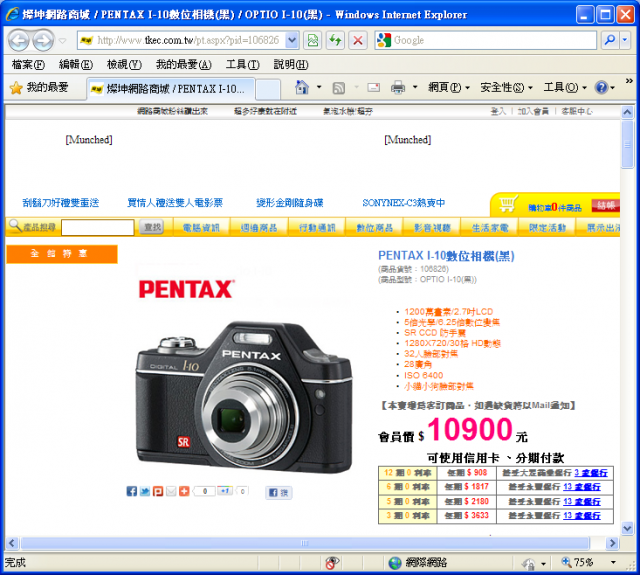Viewport: 640px width, 575px height.
Task: Click into the 產品搜尋 text field
Action: [x=98, y=228]
